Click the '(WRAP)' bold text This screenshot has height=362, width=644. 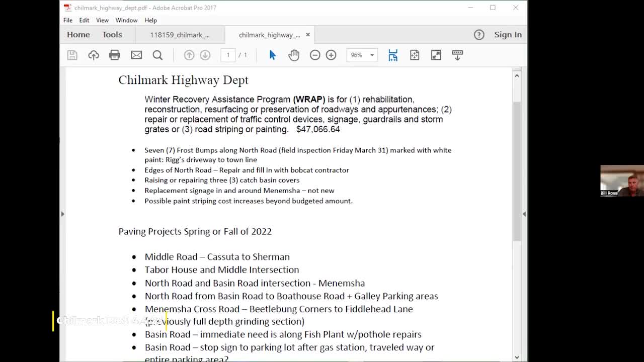309,100
